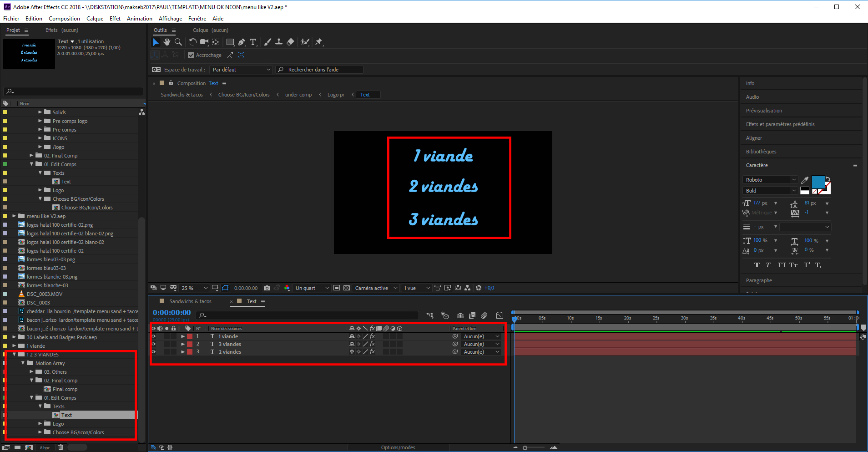Click the snapshot camera icon in viewer
868x452 pixels.
tap(267, 288)
